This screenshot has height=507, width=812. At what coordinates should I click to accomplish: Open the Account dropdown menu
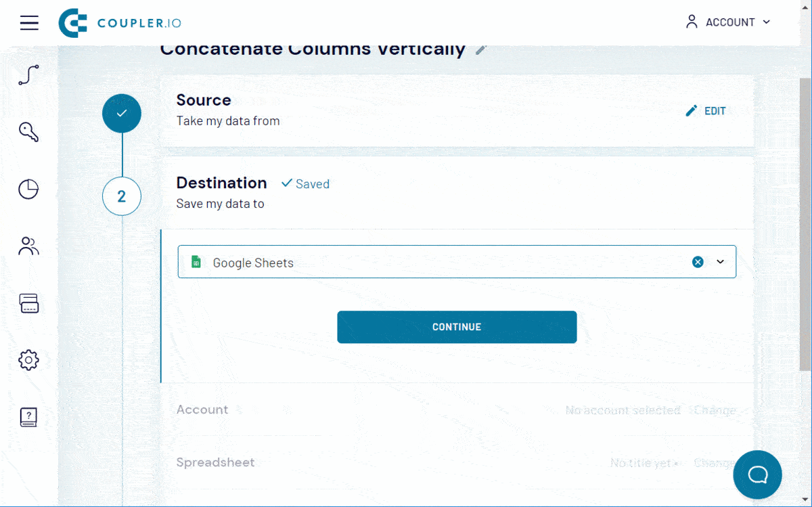coord(729,22)
